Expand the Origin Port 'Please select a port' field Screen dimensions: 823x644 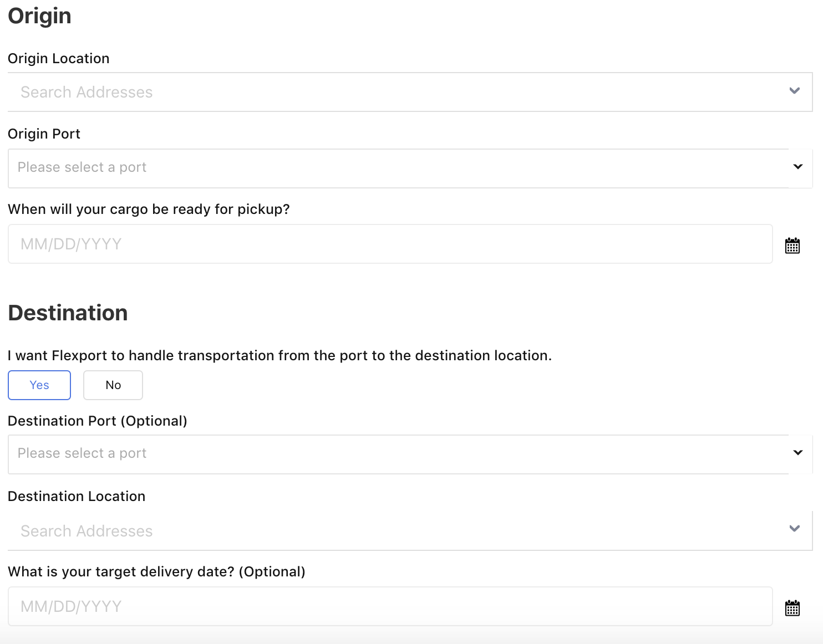point(388,168)
